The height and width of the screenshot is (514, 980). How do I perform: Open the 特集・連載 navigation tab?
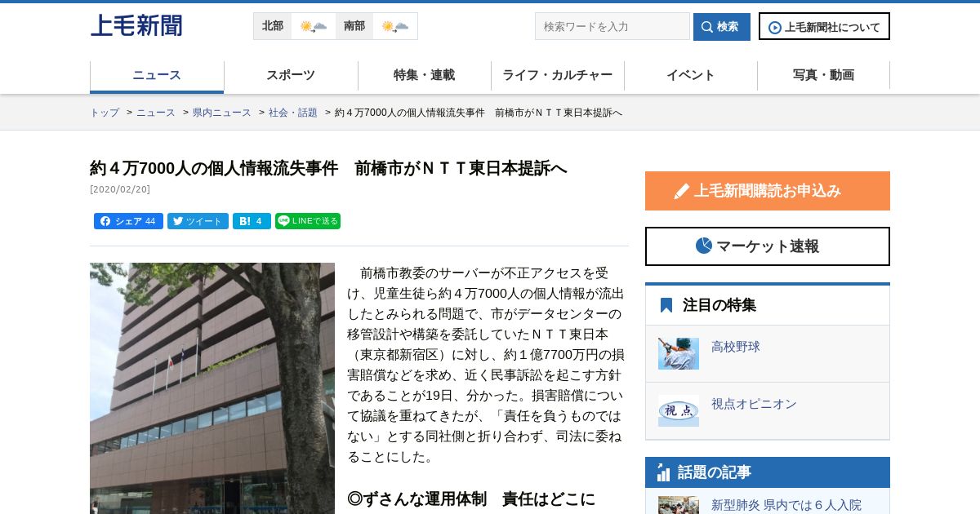(425, 75)
